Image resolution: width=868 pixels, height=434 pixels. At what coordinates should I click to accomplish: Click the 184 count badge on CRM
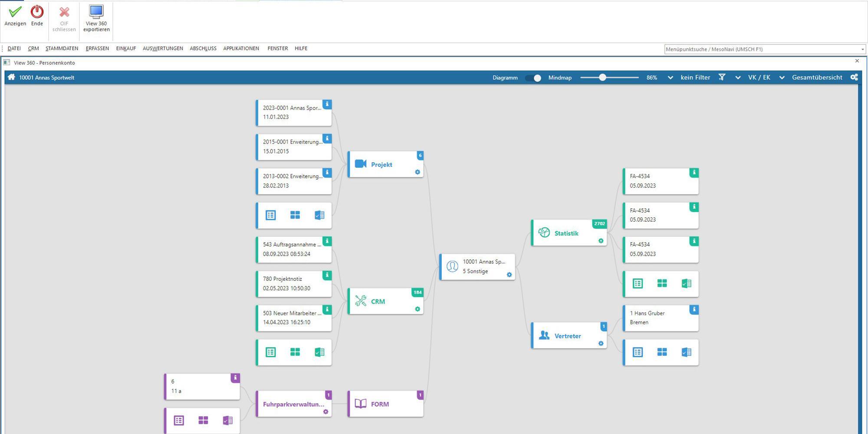[x=418, y=293]
